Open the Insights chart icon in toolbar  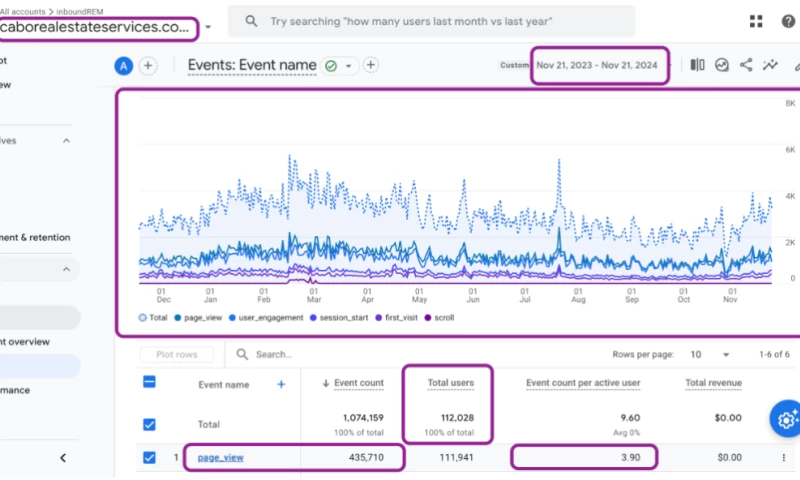click(721, 65)
